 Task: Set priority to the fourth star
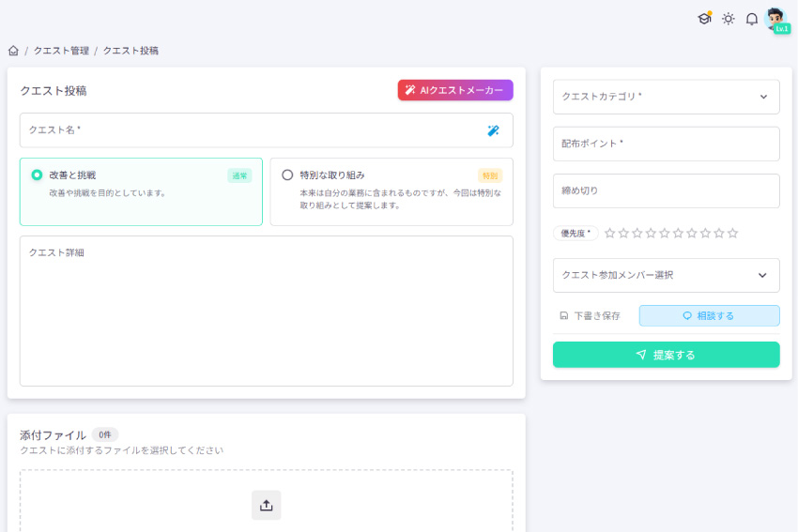(651, 234)
